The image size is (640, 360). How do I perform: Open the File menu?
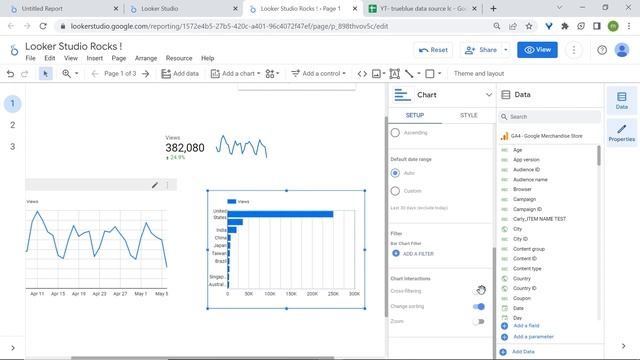[x=31, y=58]
